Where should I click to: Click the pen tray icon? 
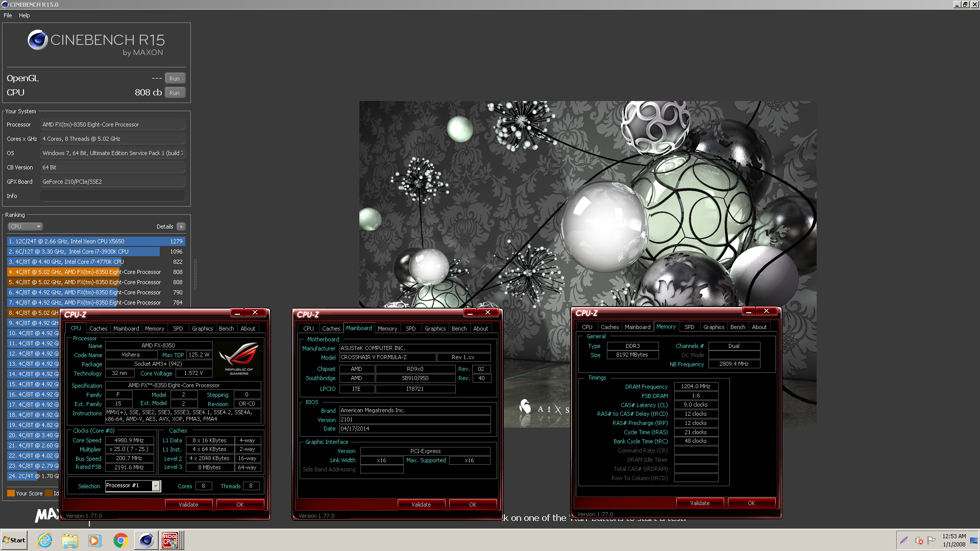(x=904, y=540)
